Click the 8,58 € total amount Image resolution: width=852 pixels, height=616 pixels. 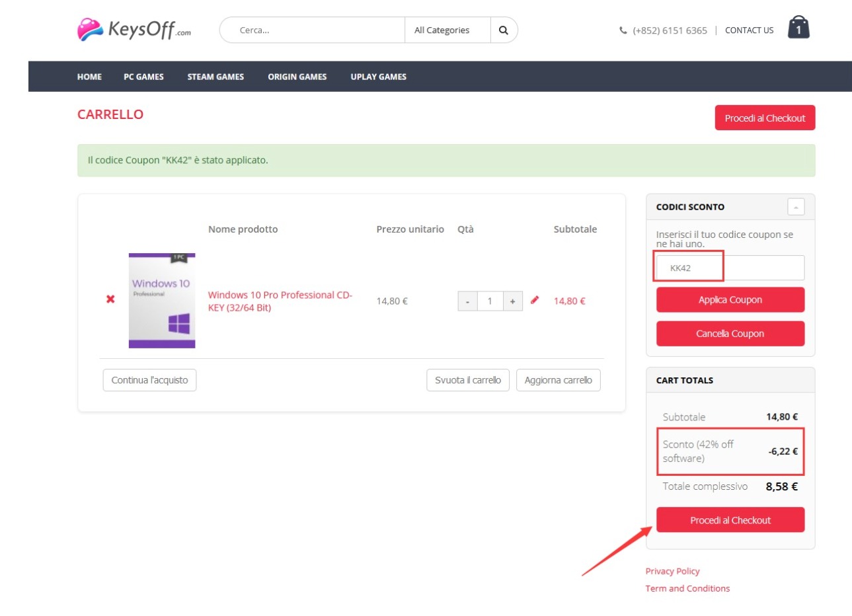point(782,486)
